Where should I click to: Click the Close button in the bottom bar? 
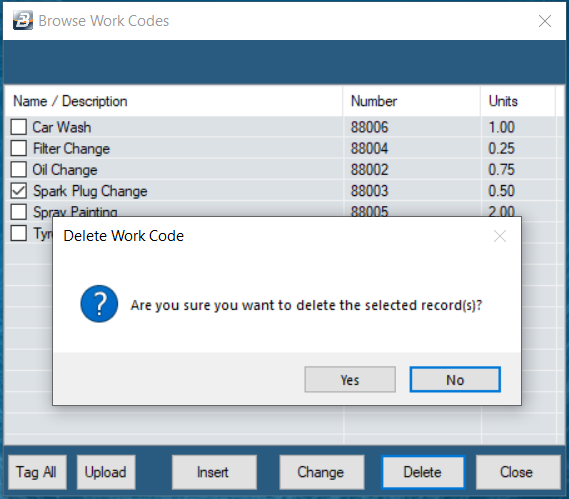click(x=518, y=472)
